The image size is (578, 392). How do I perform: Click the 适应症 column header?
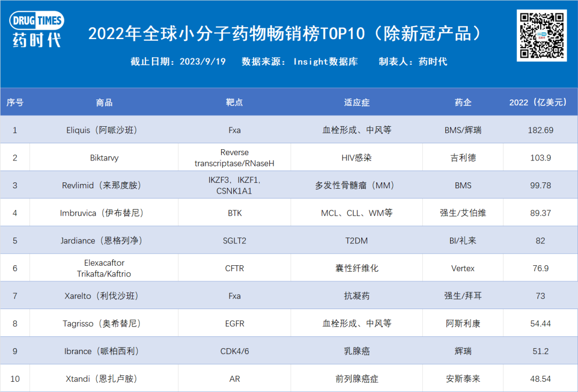[356, 102]
